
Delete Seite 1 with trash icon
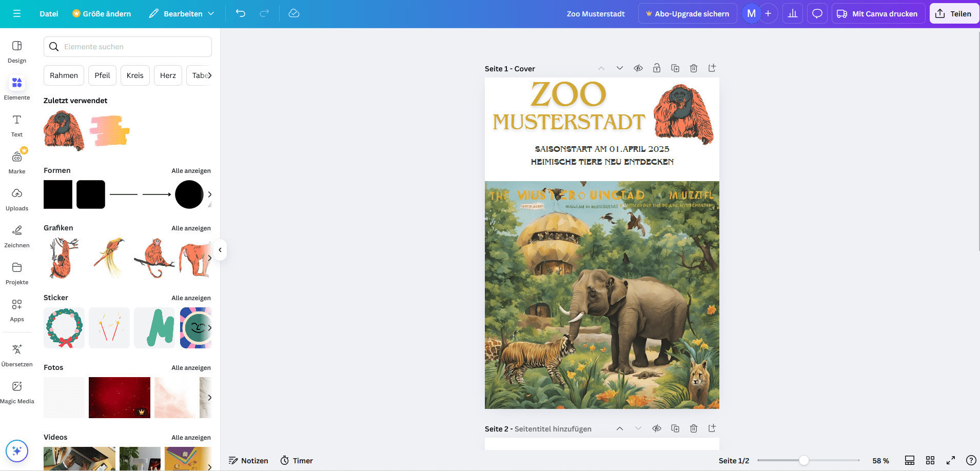pyautogui.click(x=693, y=68)
